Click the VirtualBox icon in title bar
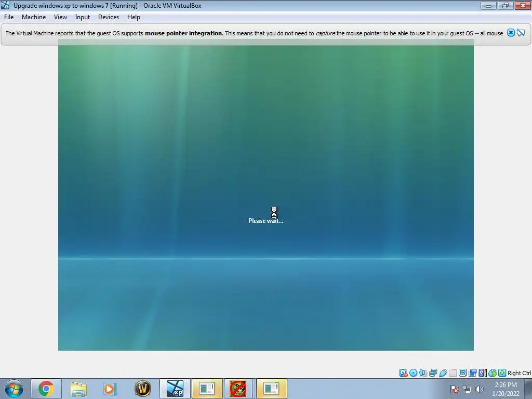The width and height of the screenshot is (532, 399). [5, 5]
